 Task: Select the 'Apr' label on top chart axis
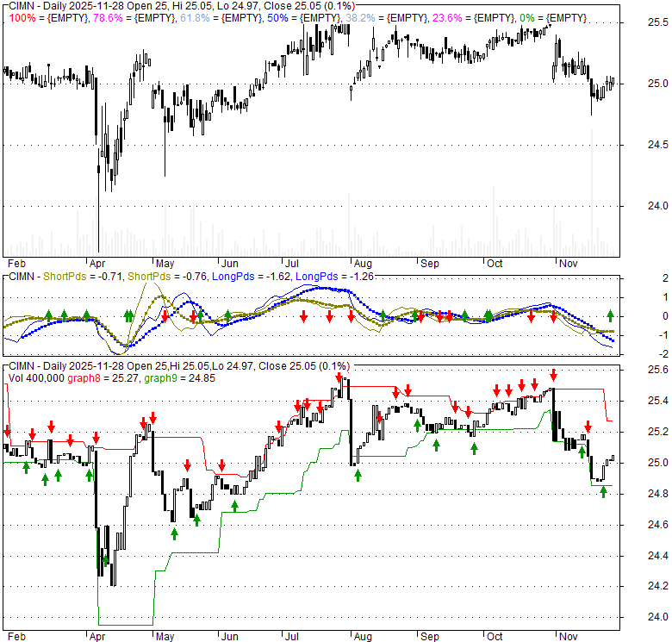tap(97, 264)
